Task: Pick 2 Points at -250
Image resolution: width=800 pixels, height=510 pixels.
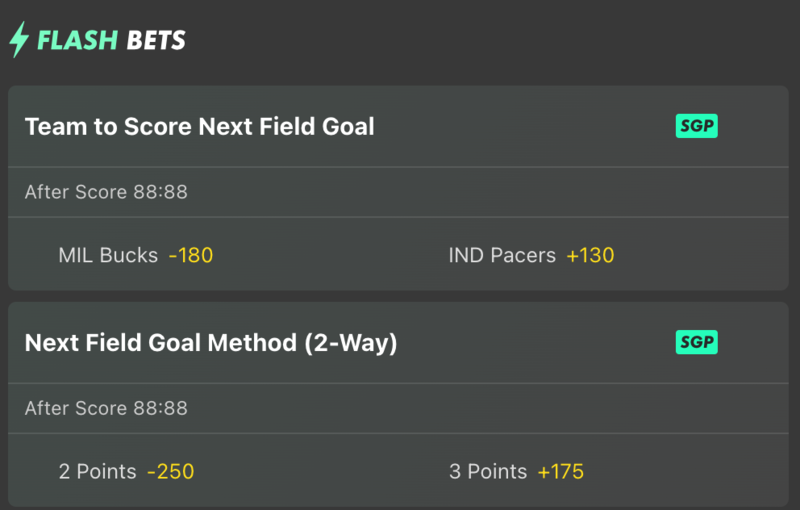Action: point(127,471)
